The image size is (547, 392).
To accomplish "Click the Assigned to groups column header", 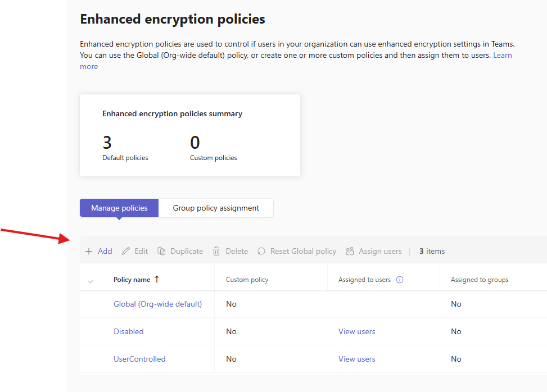I will [x=480, y=280].
